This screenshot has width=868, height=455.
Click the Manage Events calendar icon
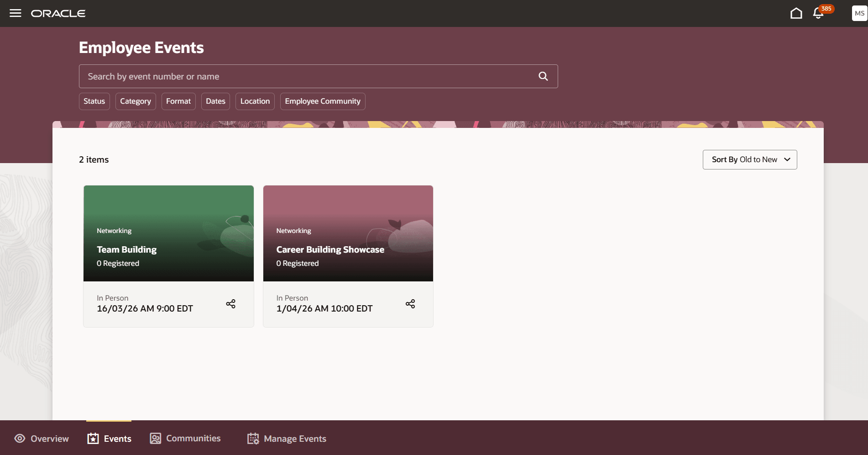(252, 438)
